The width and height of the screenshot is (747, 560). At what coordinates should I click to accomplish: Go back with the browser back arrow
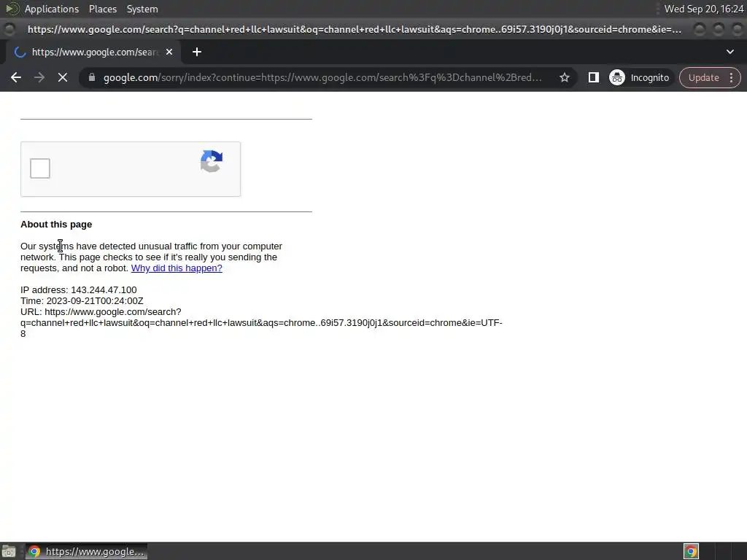(16, 77)
